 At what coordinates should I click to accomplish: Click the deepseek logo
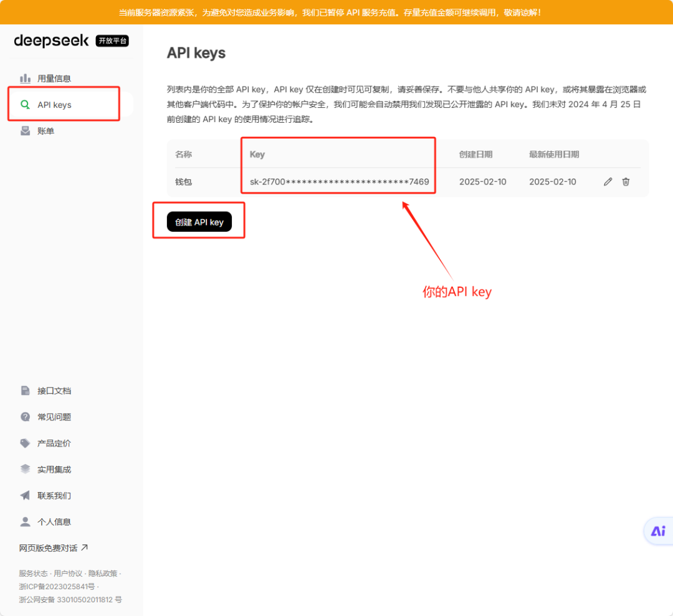click(x=51, y=40)
